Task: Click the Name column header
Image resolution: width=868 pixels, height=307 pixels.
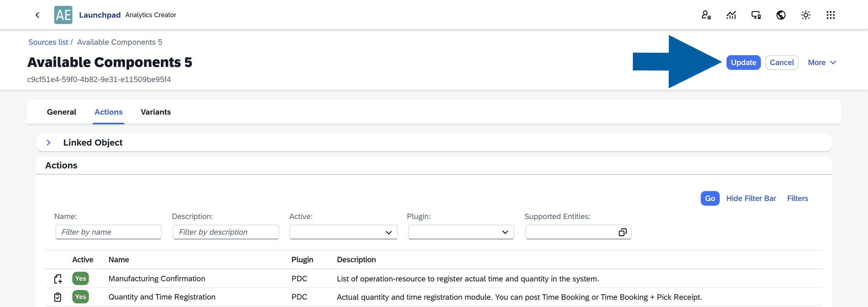Action: (119, 260)
